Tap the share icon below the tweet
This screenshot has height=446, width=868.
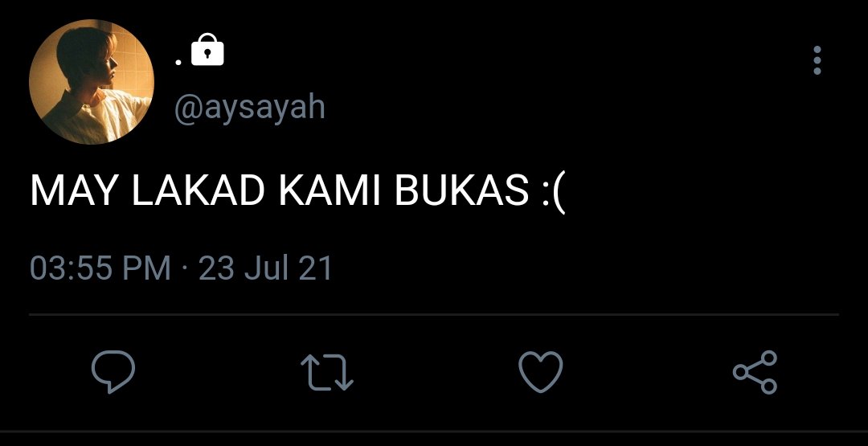[x=755, y=372]
